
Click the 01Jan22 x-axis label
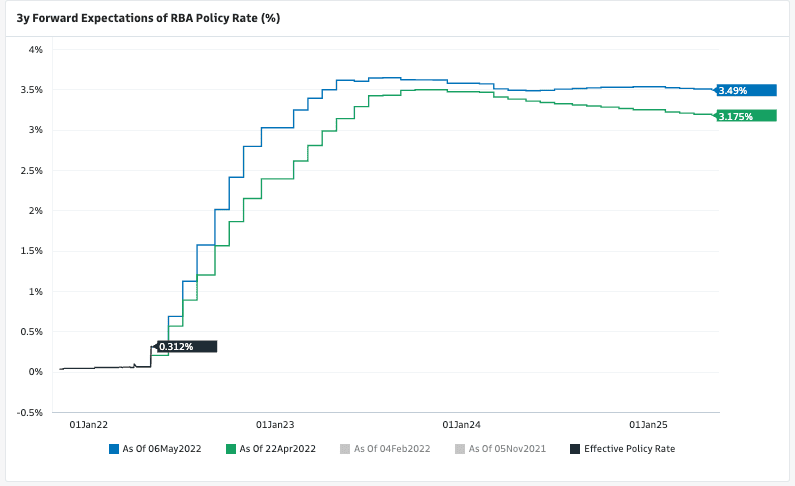pyautogui.click(x=87, y=425)
